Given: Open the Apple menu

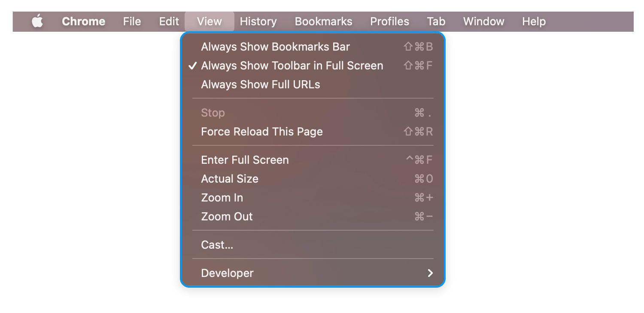Looking at the screenshot, I should (38, 21).
